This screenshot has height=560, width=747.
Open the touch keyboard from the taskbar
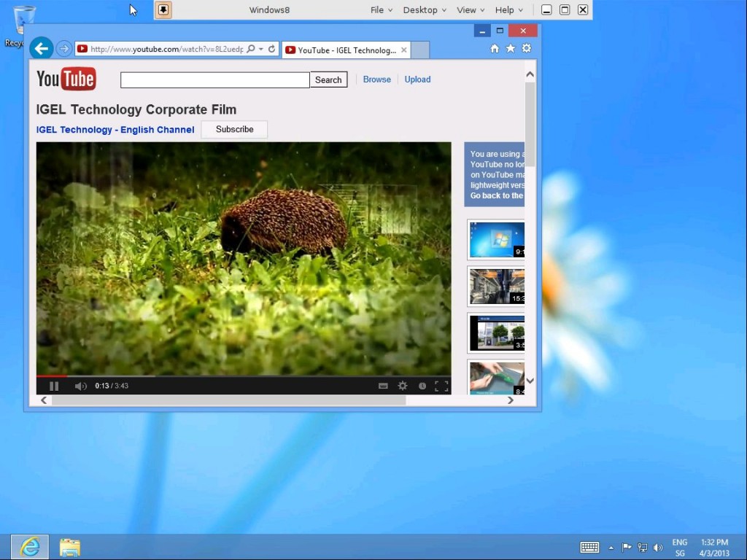[x=589, y=547]
